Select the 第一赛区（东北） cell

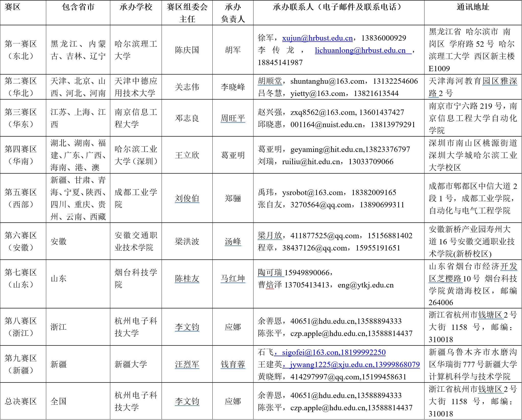(x=21, y=50)
